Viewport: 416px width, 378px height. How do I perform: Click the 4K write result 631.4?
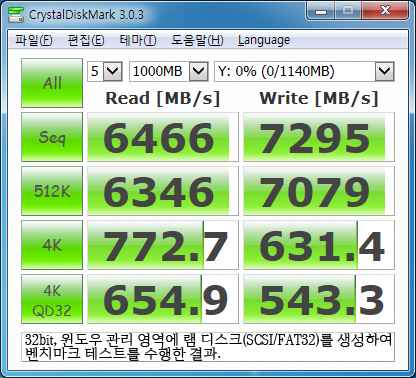(x=319, y=245)
